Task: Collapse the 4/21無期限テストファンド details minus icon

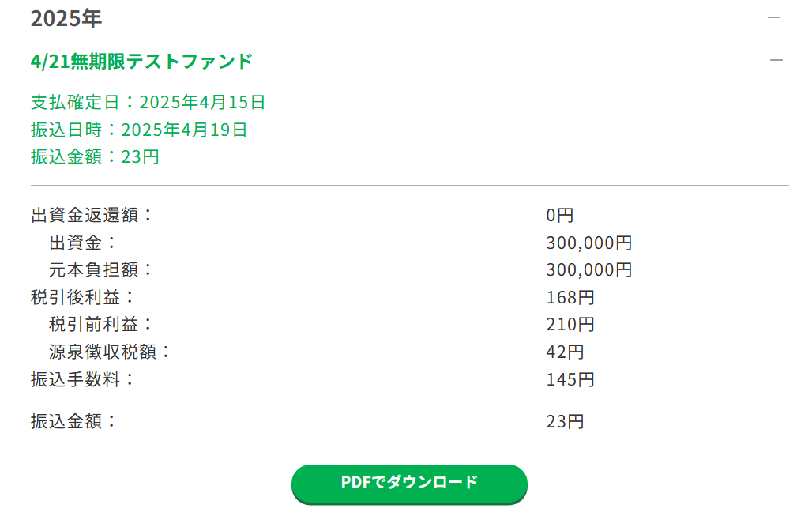Action: (776, 60)
